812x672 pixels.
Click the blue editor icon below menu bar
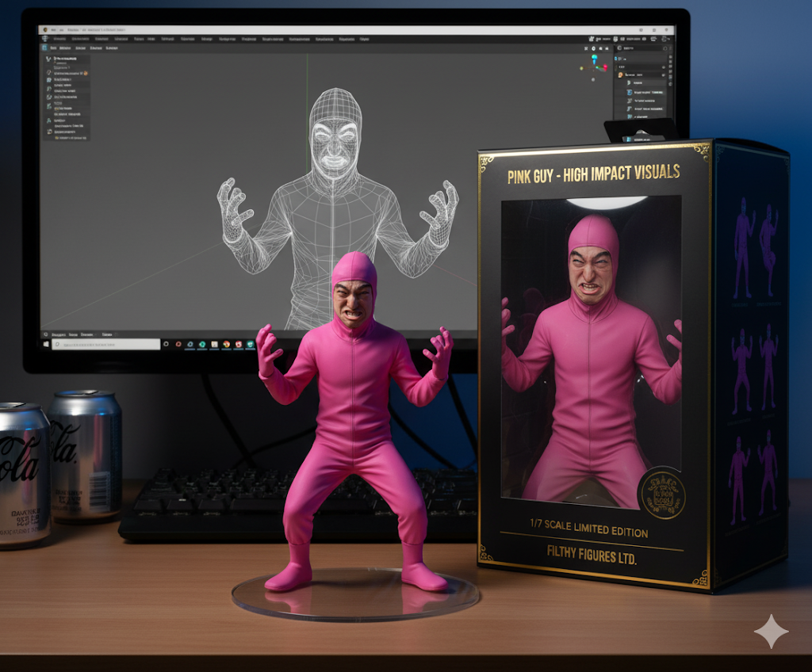[x=44, y=48]
